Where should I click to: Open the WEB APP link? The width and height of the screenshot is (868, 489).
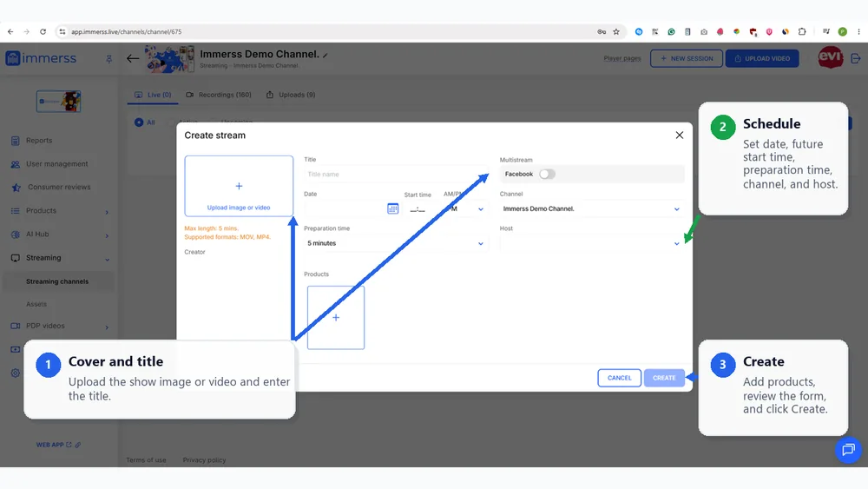[54, 445]
